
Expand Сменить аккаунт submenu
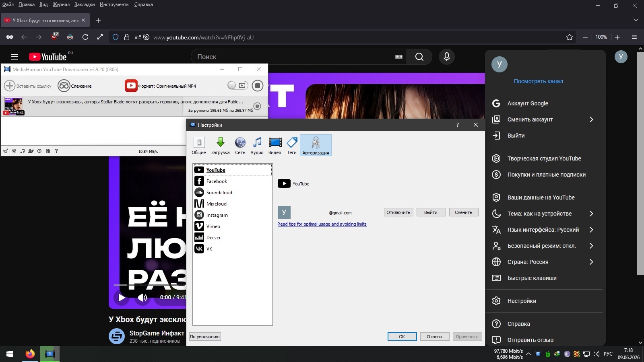(x=544, y=119)
